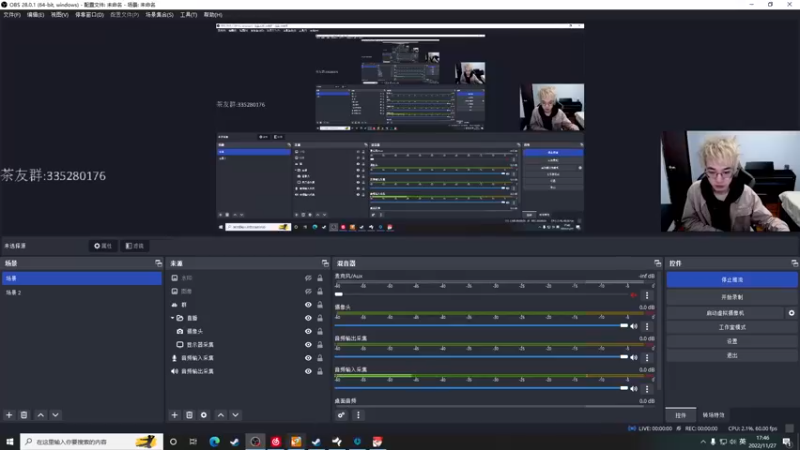Open the Windows Start menu
This screenshot has width=800, height=450.
tap(9, 441)
